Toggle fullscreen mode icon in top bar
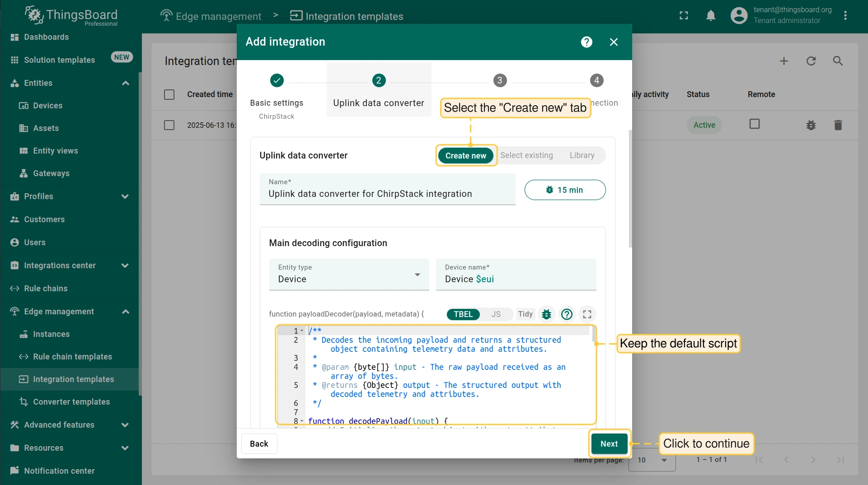This screenshot has height=485, width=868. 684,16
